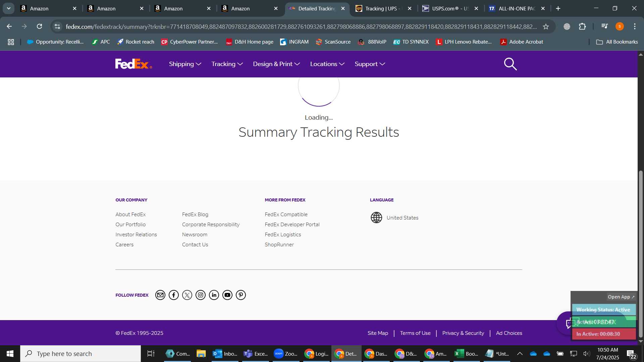Click the language globe icon

tap(376, 218)
